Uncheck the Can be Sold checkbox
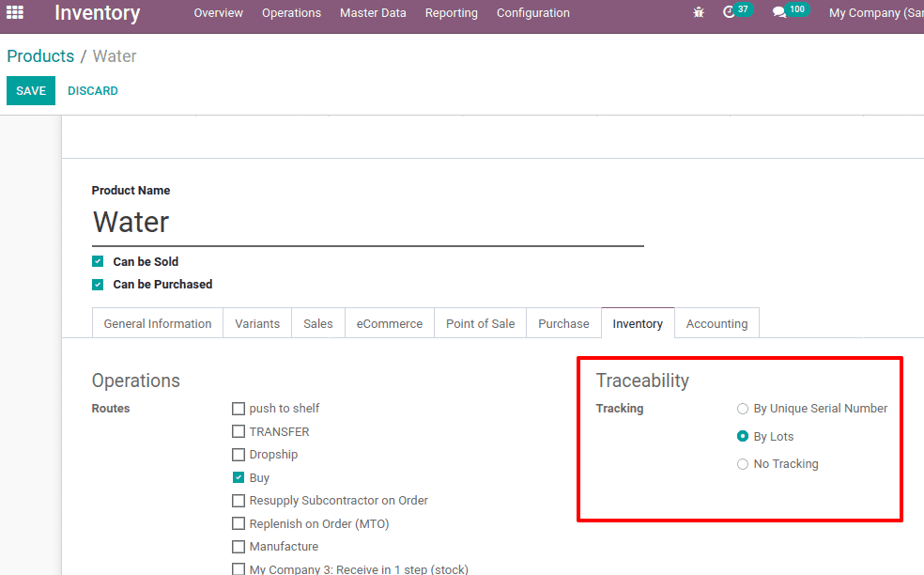924x575 pixels. 98,261
